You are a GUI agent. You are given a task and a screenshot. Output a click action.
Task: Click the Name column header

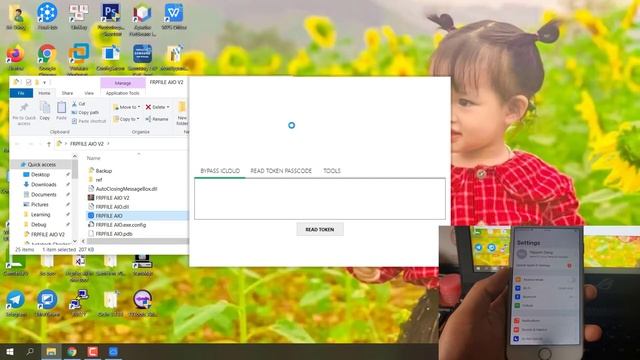point(93,158)
